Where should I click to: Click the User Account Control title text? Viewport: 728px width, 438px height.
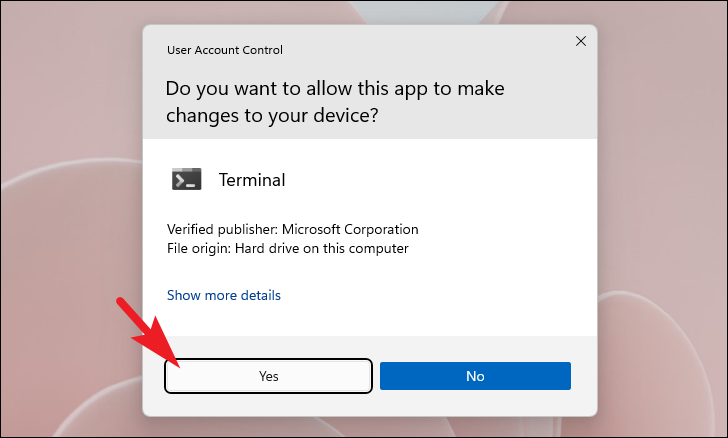click(x=225, y=50)
